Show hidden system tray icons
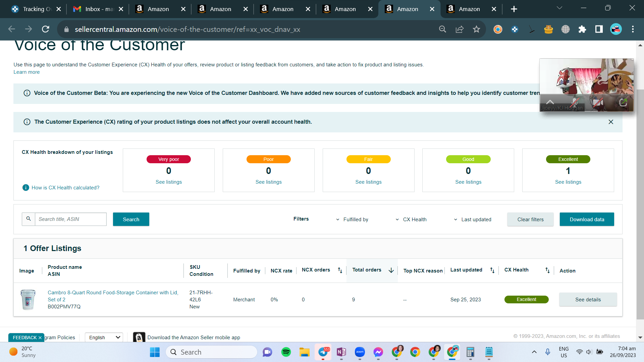644x362 pixels. (534, 352)
